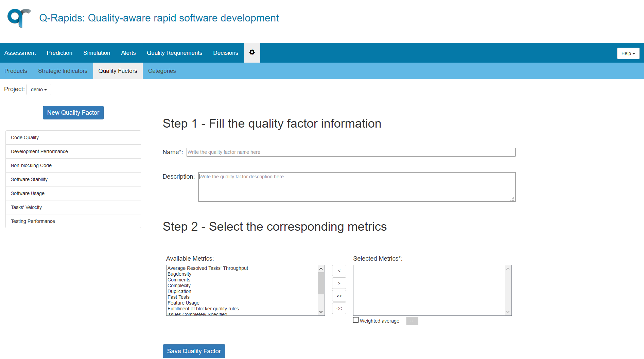The image size is (644, 359).
Task: Click the quality factor Name input field
Action: click(x=351, y=152)
